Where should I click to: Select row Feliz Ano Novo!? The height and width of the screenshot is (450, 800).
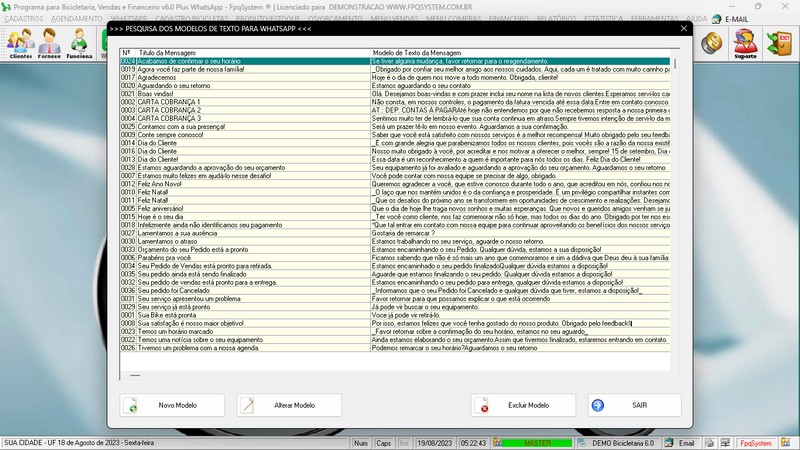(395, 184)
